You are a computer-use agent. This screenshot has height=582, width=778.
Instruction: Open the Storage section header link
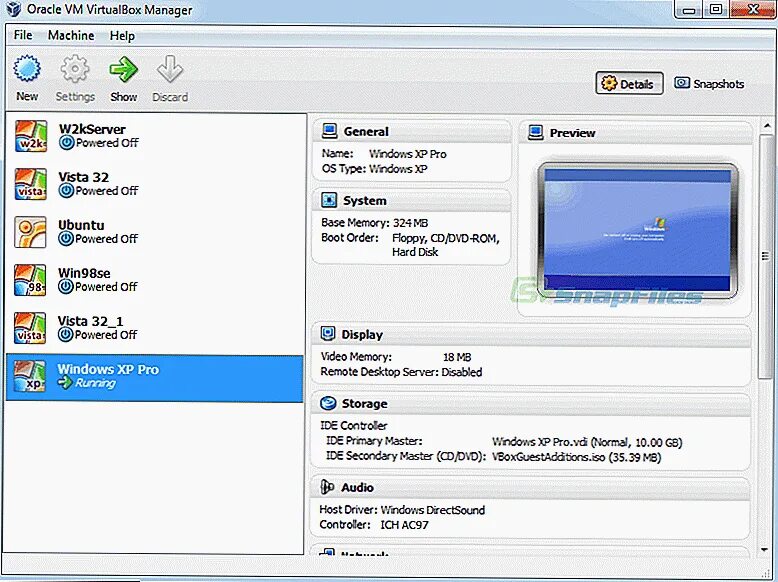[364, 403]
